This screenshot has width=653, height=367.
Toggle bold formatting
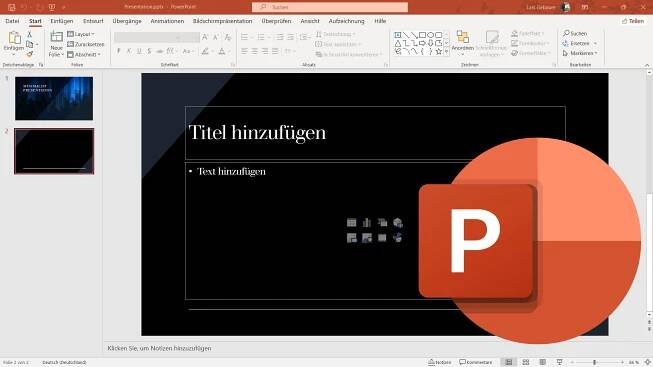click(119, 51)
